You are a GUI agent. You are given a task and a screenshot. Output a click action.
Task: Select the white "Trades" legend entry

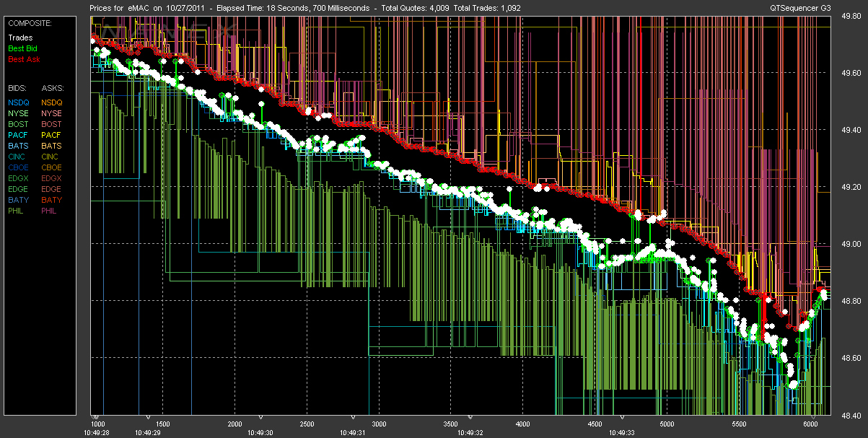(x=19, y=38)
